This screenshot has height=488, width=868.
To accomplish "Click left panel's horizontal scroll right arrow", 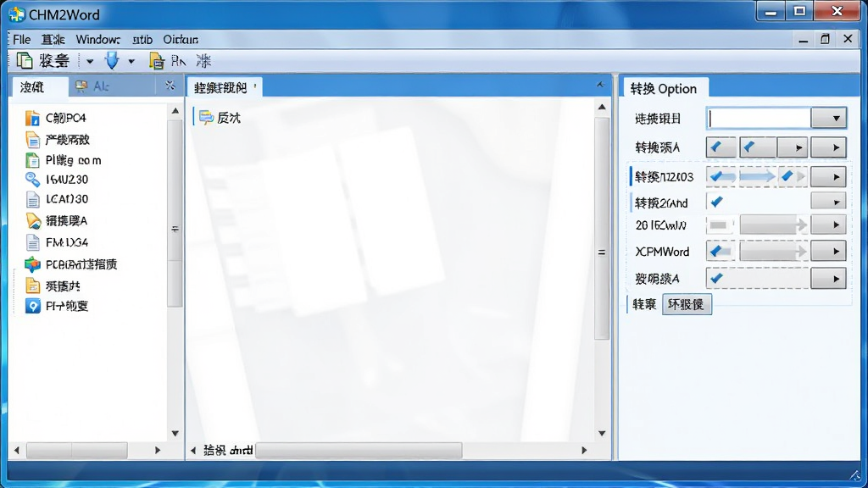I will [157, 451].
